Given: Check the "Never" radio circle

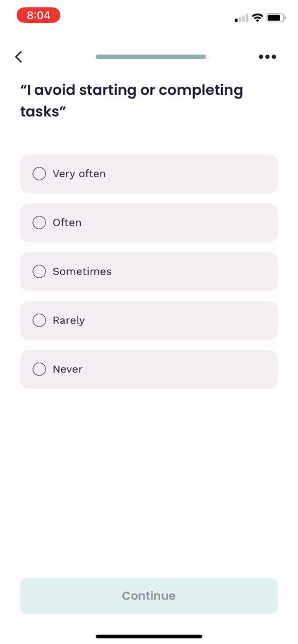Looking at the screenshot, I should coord(39,369).
